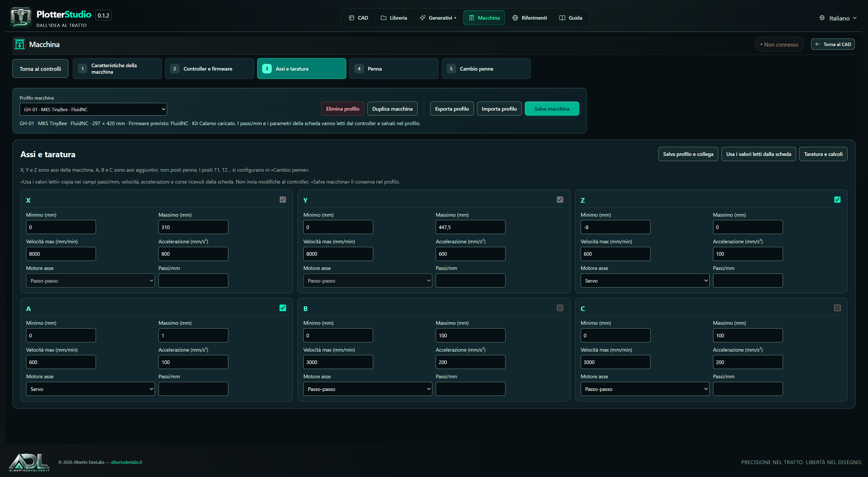Click the Esporta profilo button

click(452, 109)
